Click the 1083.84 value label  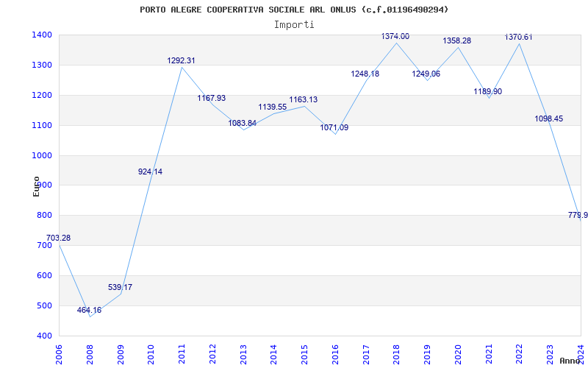(243, 123)
